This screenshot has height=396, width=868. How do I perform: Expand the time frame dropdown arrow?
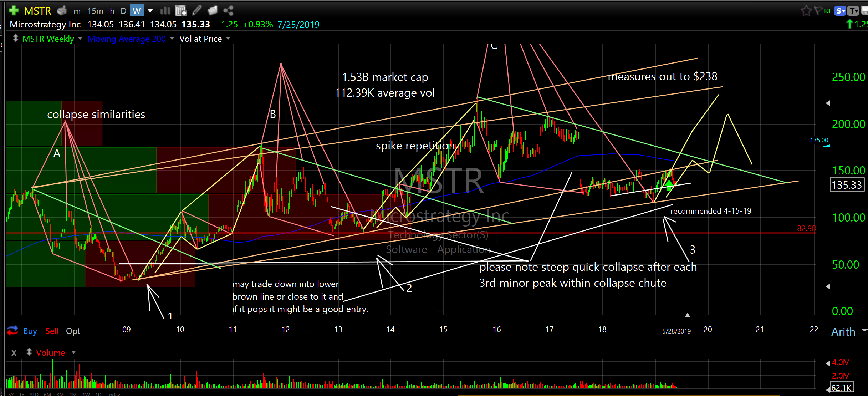(x=150, y=11)
